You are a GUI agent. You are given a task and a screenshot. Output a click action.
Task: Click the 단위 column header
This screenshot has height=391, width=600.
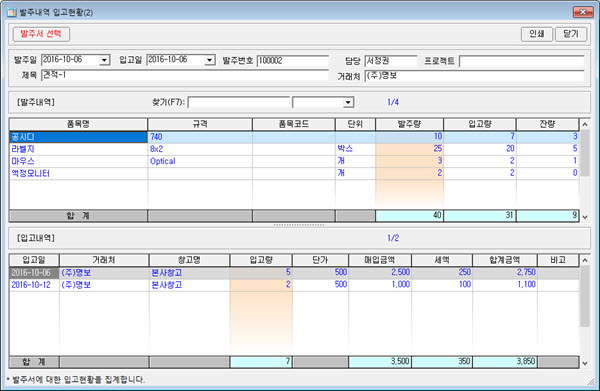coord(355,124)
